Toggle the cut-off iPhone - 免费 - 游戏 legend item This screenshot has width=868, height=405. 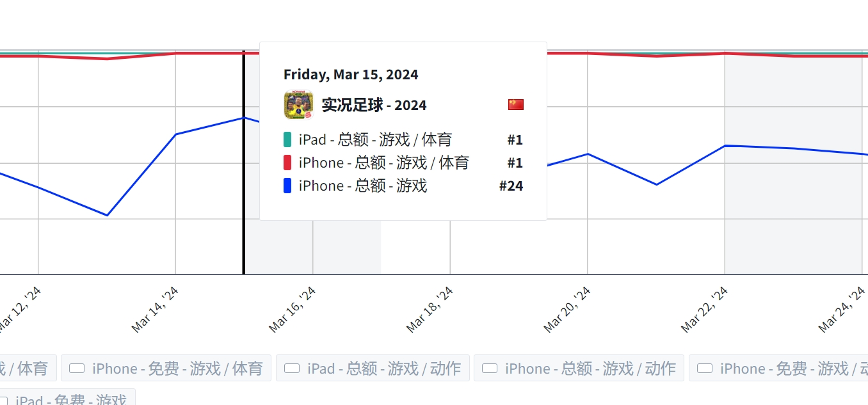[x=778, y=368]
